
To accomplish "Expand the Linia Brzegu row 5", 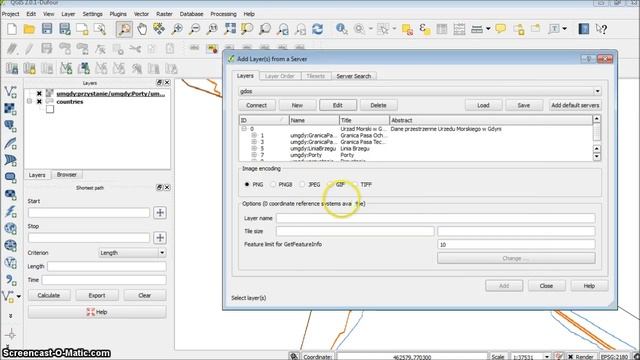I will pyautogui.click(x=254, y=149).
